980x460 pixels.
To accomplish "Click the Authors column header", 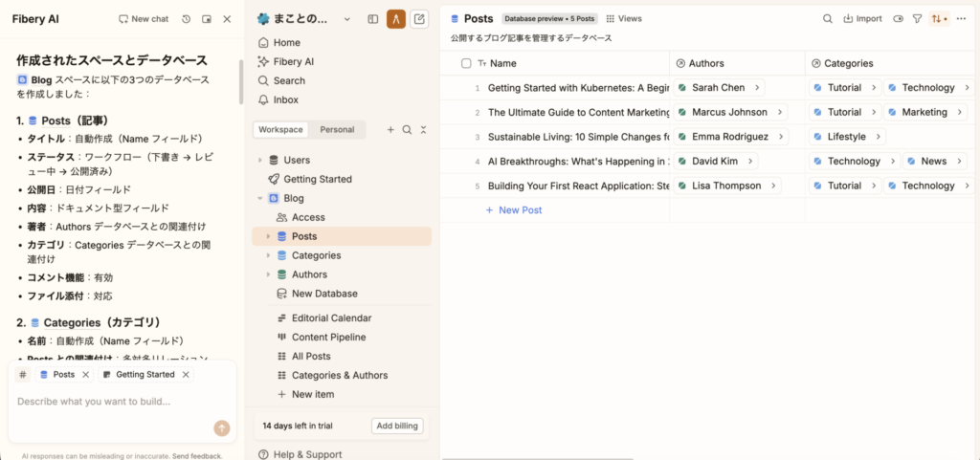I will (738, 63).
